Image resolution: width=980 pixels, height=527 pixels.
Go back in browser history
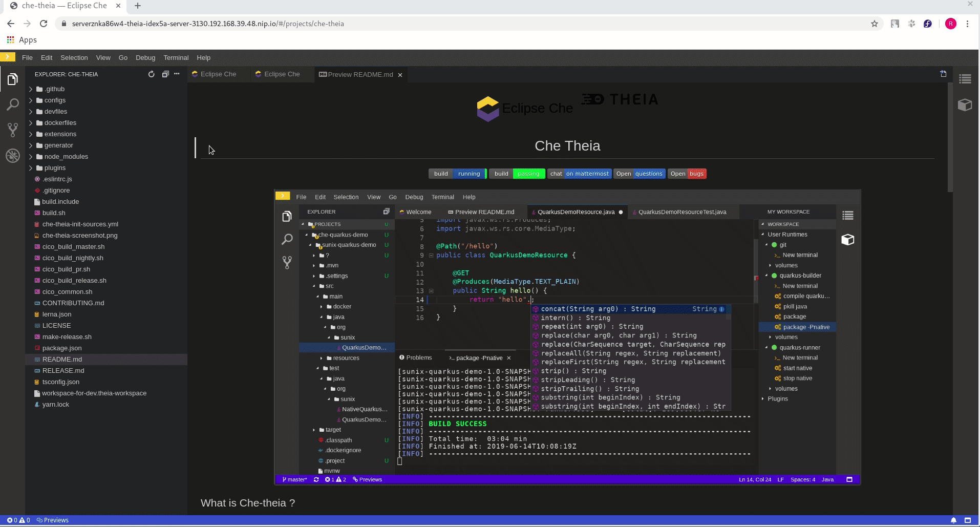coord(11,24)
